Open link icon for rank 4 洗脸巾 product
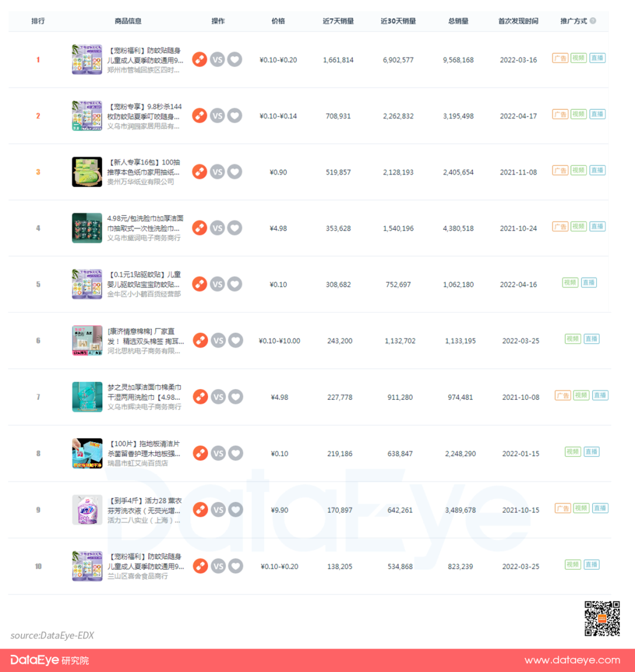Image resolution: width=635 pixels, height=672 pixels. [x=199, y=228]
